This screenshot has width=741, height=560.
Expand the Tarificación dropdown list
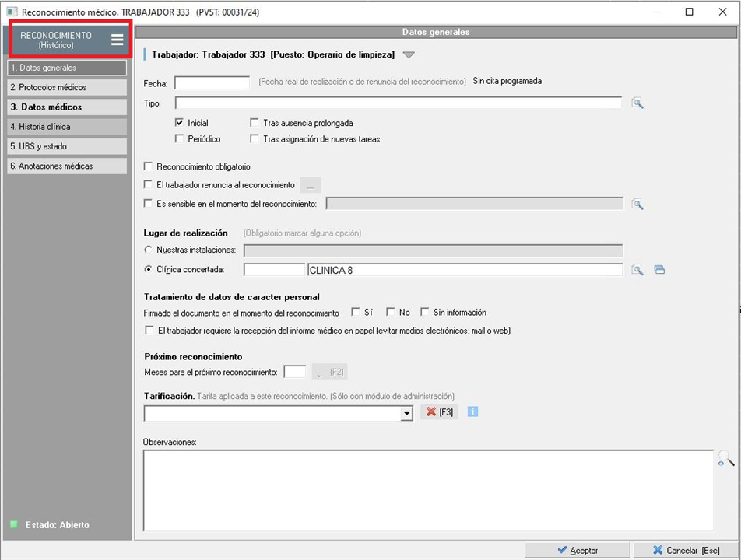coord(406,415)
